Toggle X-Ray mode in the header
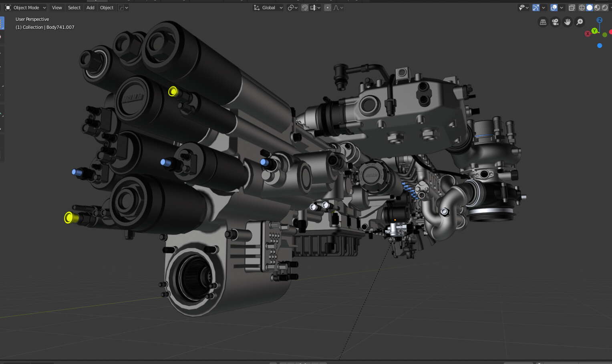 coord(572,7)
